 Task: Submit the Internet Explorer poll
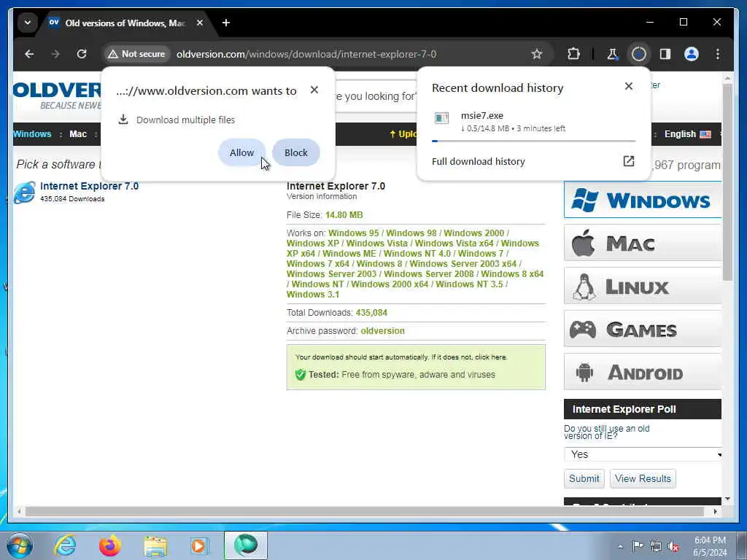584,478
